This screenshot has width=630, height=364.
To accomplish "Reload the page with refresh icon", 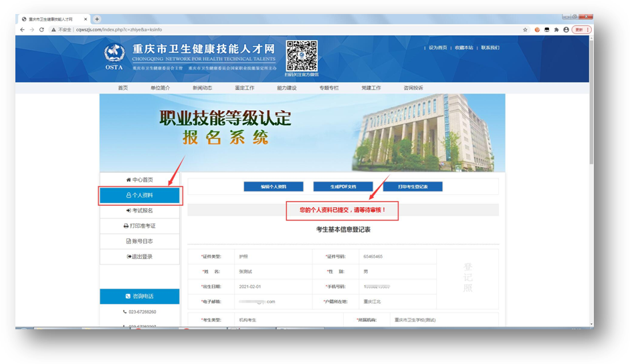I will [41, 30].
